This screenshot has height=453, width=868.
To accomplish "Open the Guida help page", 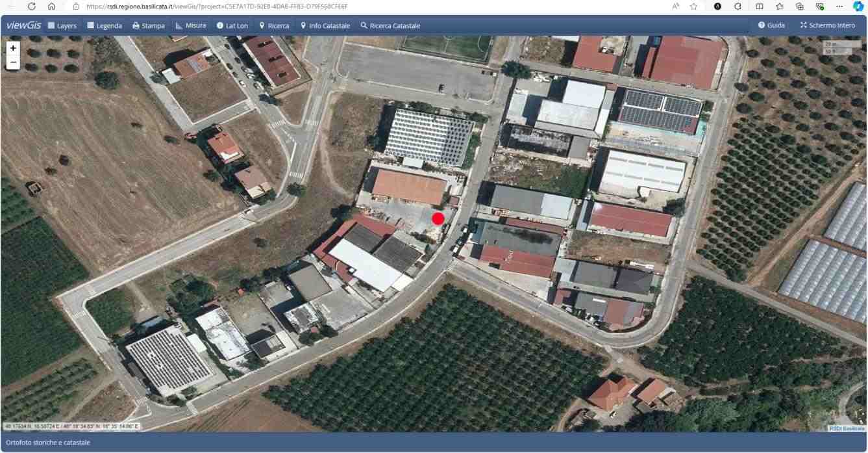I will click(x=772, y=25).
